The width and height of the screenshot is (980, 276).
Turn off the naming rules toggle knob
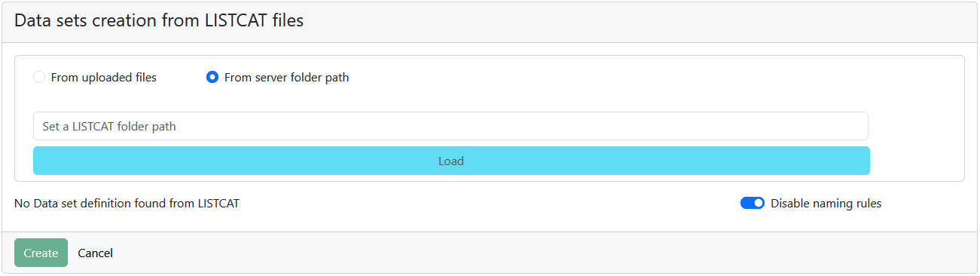coord(758,203)
